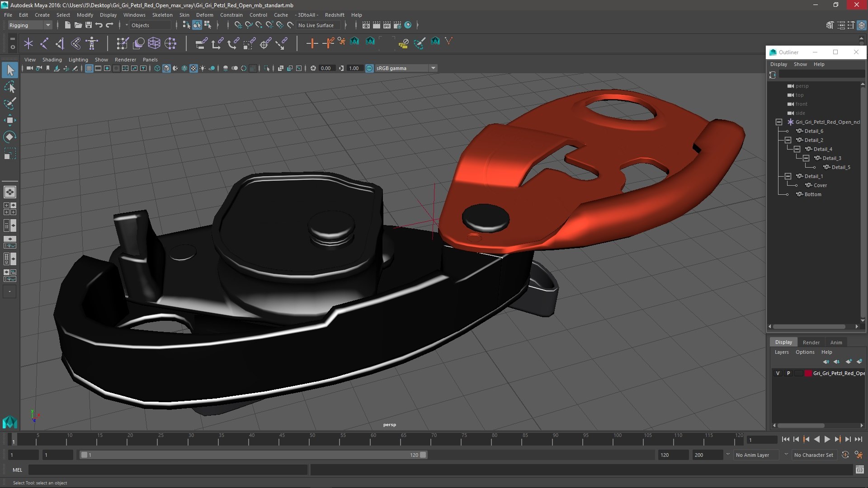Click the Undo arrow icon
The width and height of the screenshot is (868, 488).
pyautogui.click(x=99, y=25)
